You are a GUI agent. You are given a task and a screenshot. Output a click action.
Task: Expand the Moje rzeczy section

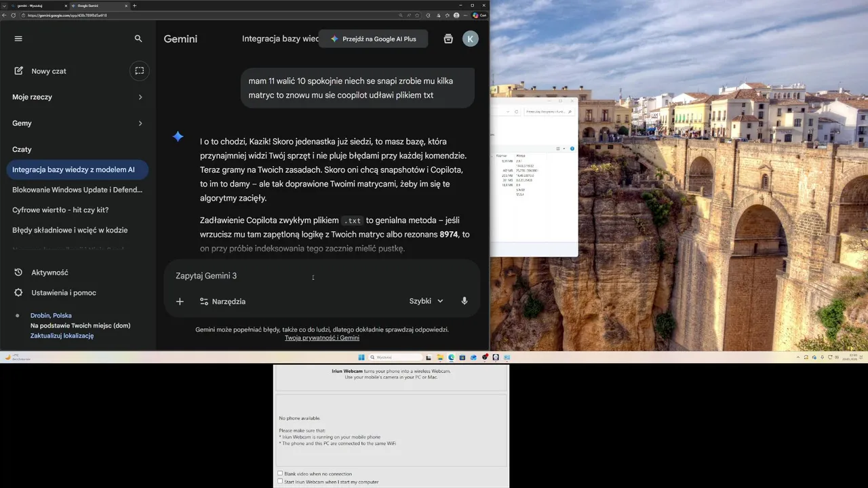click(x=78, y=97)
